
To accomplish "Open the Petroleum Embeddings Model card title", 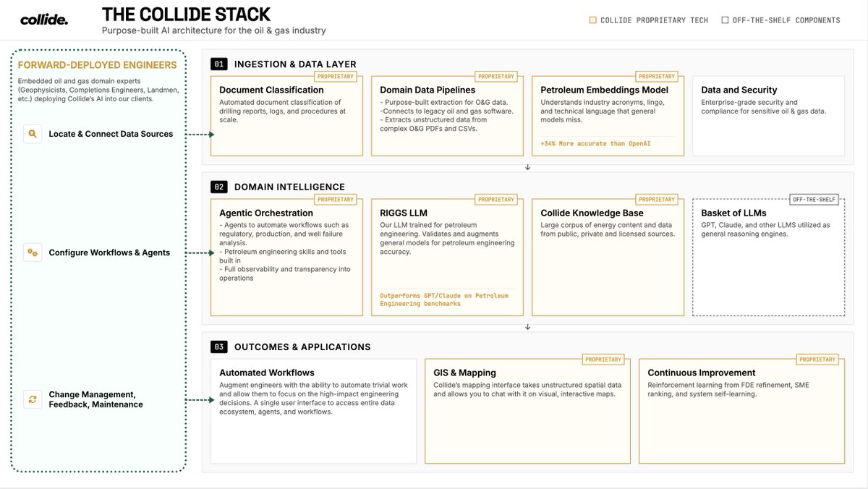I will [604, 90].
